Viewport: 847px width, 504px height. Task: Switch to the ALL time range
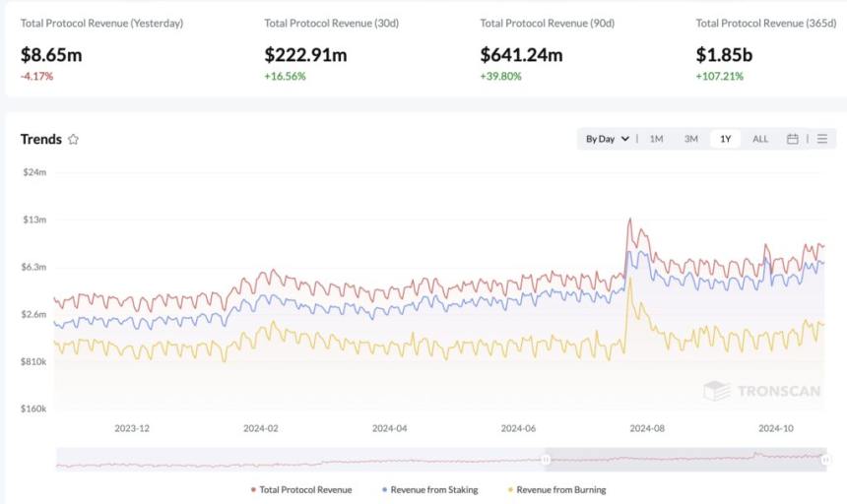(760, 139)
